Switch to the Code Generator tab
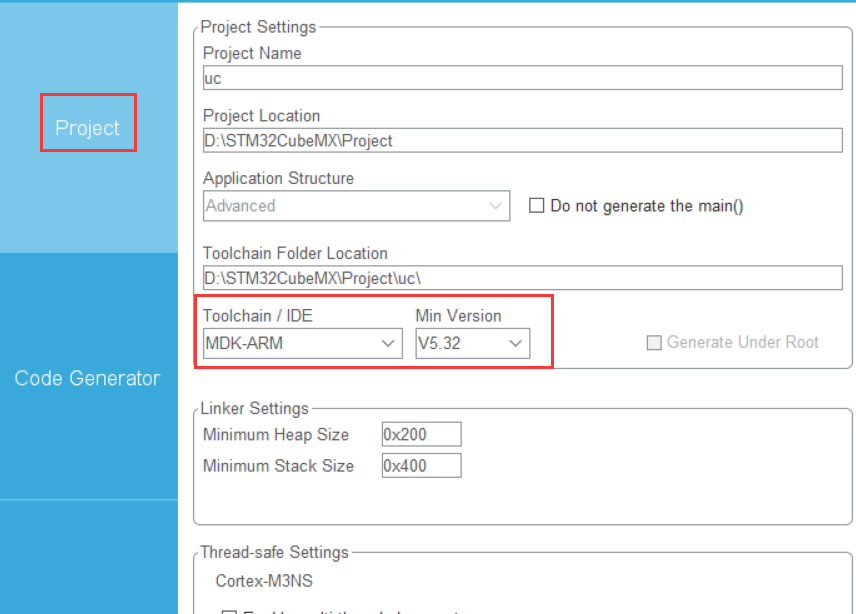 [88, 378]
